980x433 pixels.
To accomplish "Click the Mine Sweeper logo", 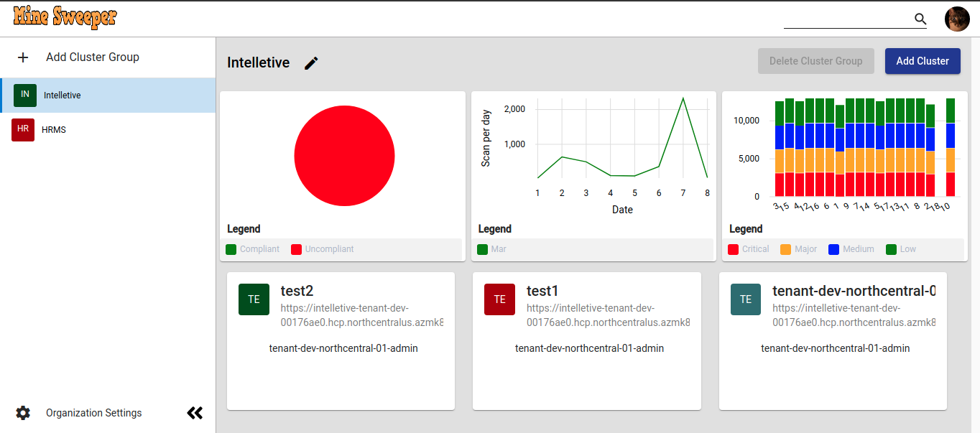I will 65,18.
